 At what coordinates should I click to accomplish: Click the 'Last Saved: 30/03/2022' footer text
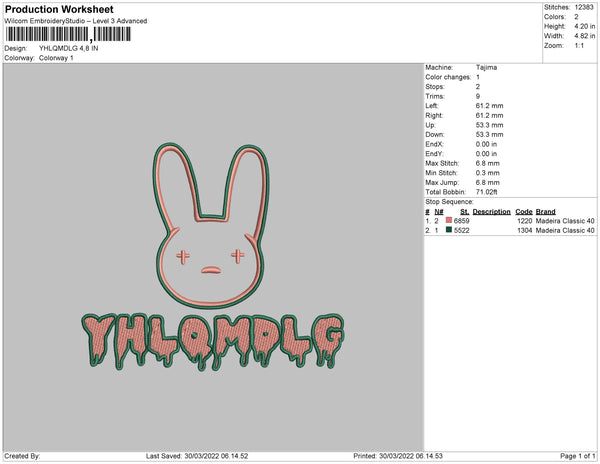pyautogui.click(x=197, y=456)
